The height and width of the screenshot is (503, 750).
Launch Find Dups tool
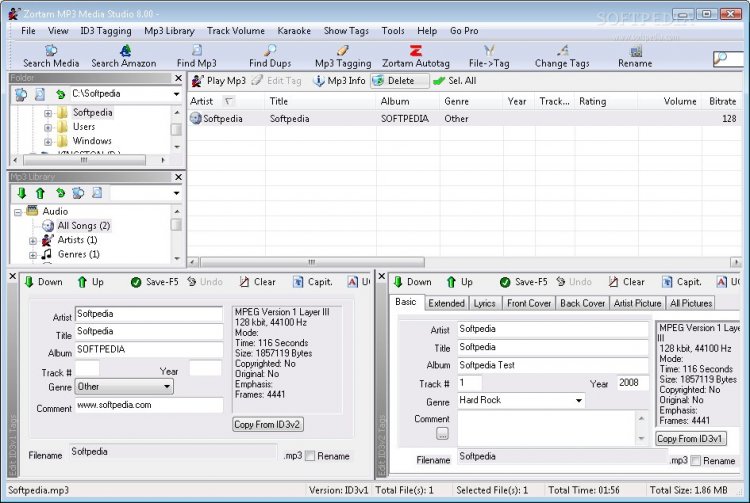tap(270, 56)
